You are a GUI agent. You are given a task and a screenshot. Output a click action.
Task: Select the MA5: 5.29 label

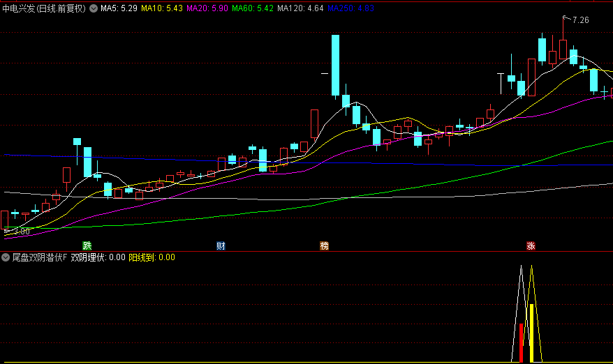[119, 8]
